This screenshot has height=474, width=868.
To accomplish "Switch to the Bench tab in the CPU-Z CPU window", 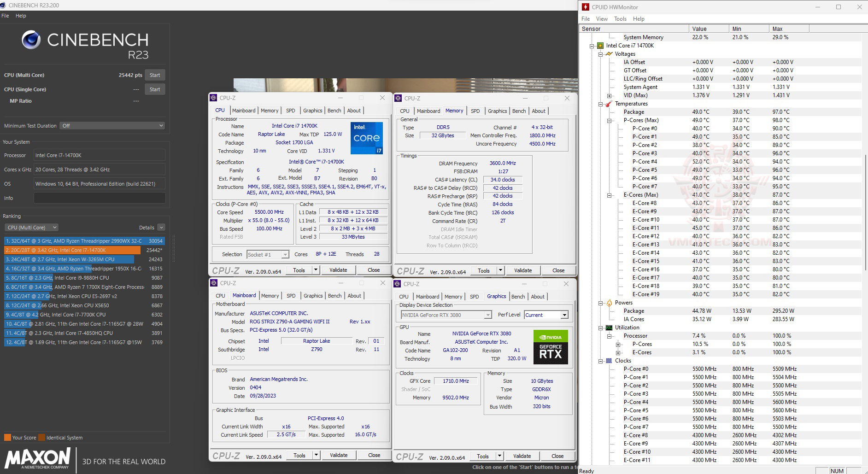I will (334, 111).
